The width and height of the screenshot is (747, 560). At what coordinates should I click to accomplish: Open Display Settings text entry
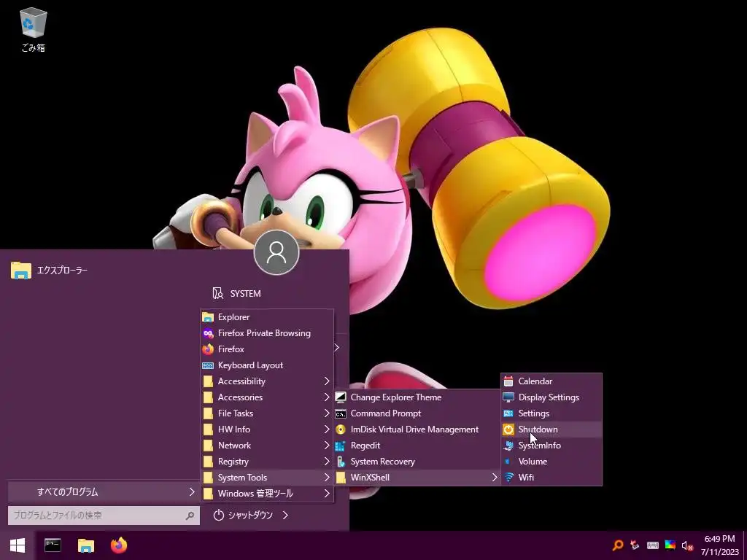tap(549, 397)
